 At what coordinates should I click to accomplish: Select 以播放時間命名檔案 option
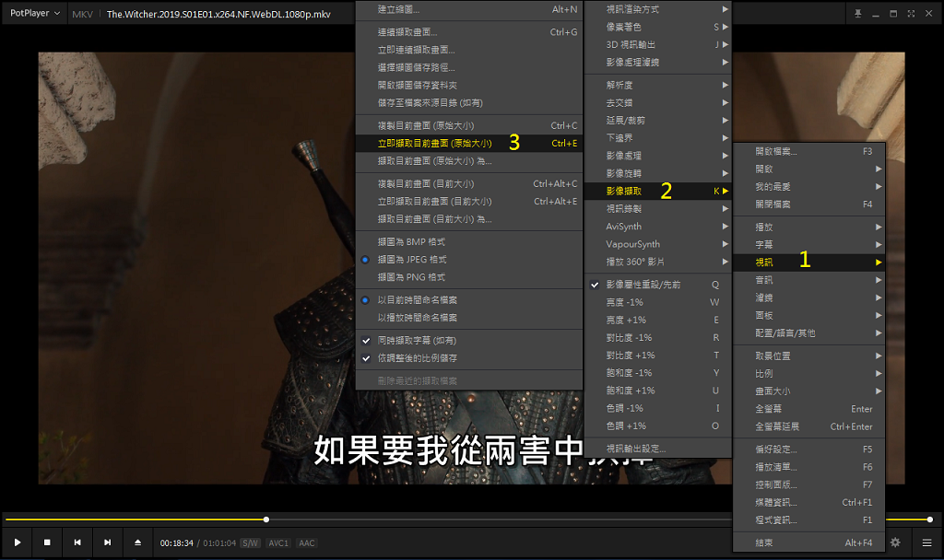point(469,317)
